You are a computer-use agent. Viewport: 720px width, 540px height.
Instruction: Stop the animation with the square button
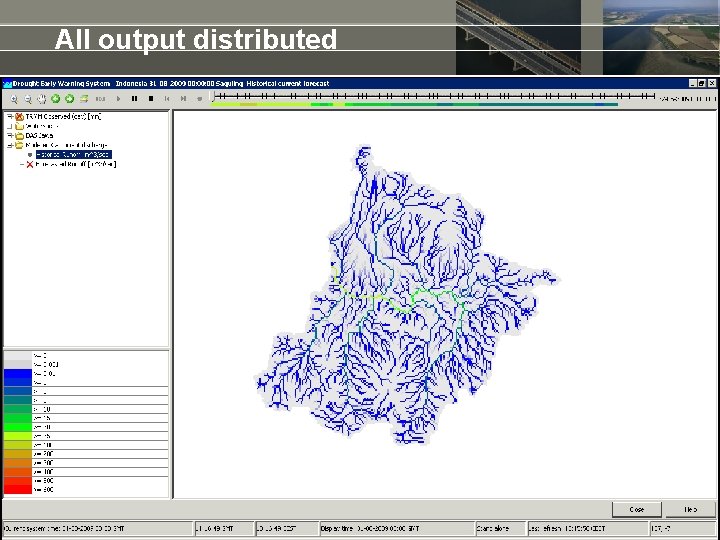point(151,98)
